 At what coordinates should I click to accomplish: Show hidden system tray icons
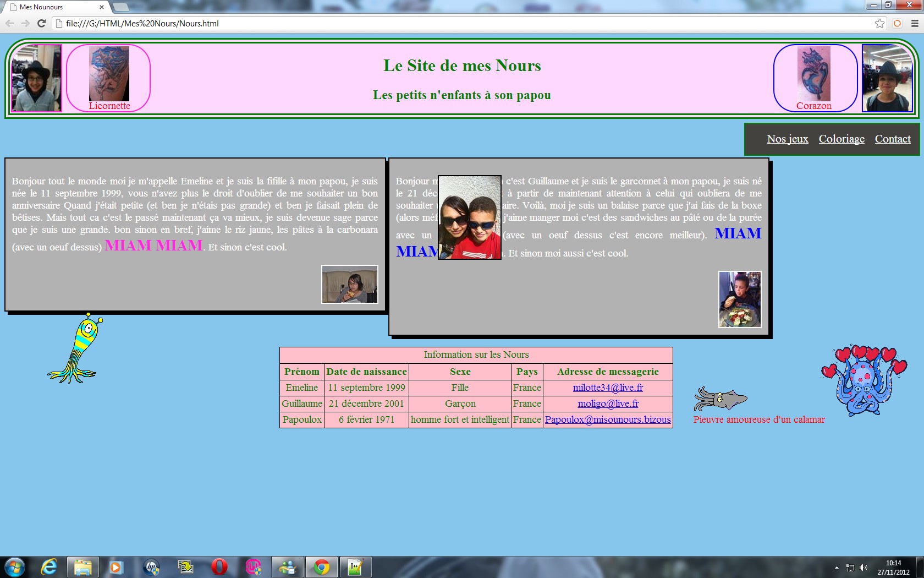click(837, 568)
